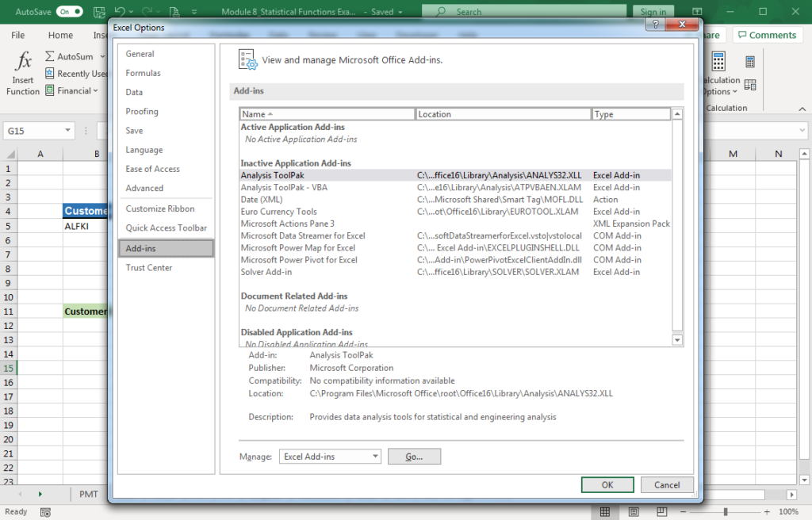The width and height of the screenshot is (812, 520).
Task: Open the Trust Center options page
Action: click(x=148, y=268)
